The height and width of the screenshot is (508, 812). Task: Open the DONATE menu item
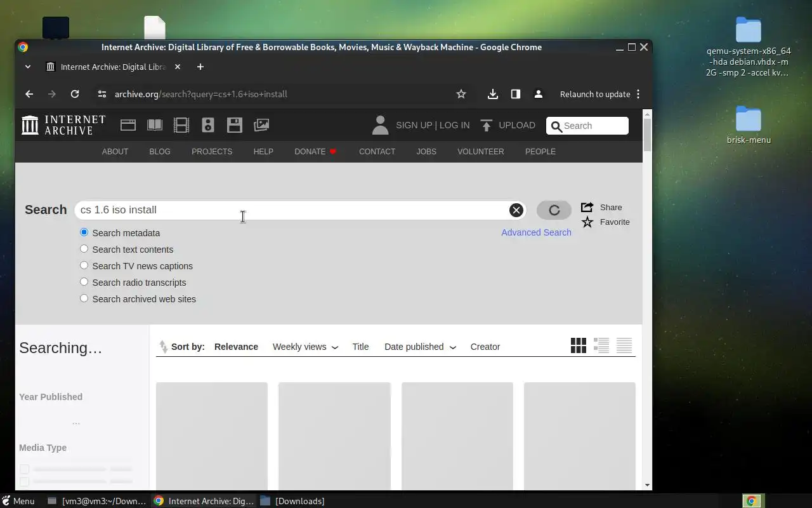click(315, 152)
